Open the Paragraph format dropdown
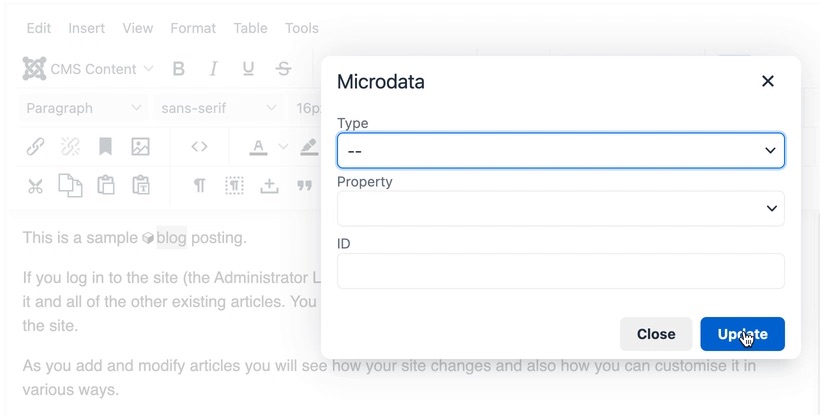 tap(84, 108)
